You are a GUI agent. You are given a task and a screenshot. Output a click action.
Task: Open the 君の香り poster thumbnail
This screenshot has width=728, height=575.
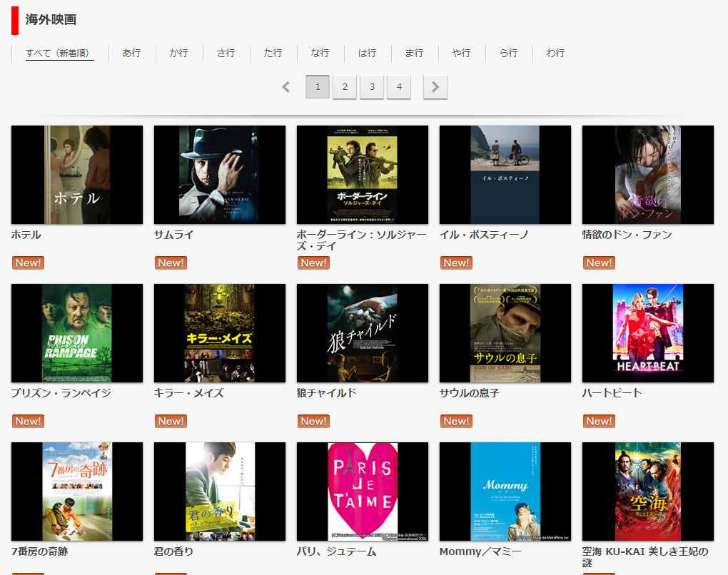pyautogui.click(x=220, y=492)
